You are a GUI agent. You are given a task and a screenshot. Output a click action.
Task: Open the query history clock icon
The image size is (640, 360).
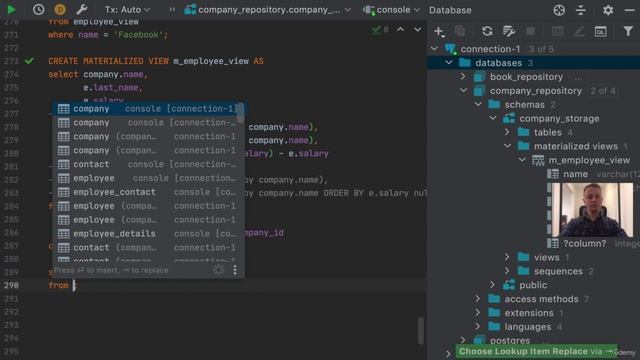tap(38, 9)
